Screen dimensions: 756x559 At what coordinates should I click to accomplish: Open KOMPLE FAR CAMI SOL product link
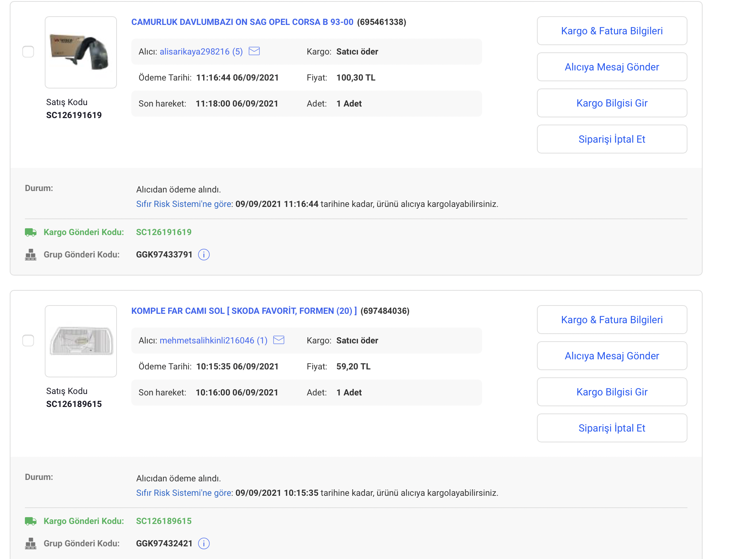[x=244, y=311]
